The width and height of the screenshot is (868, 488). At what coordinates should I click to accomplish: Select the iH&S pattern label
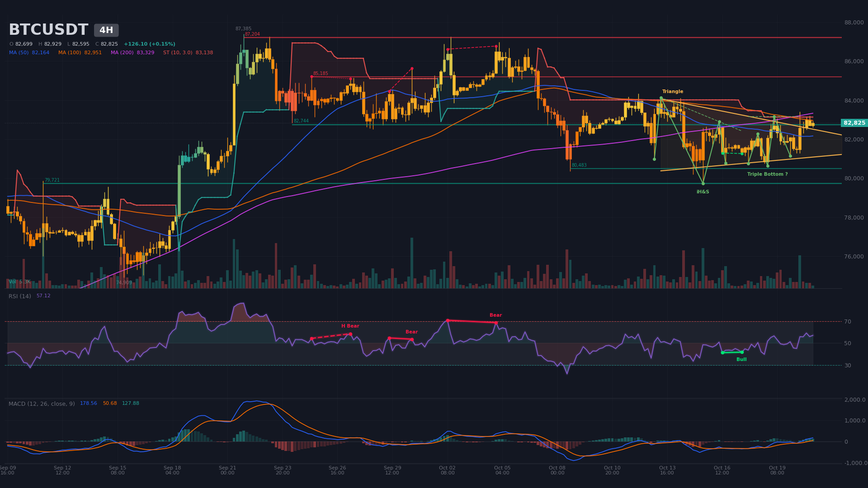[x=703, y=192]
